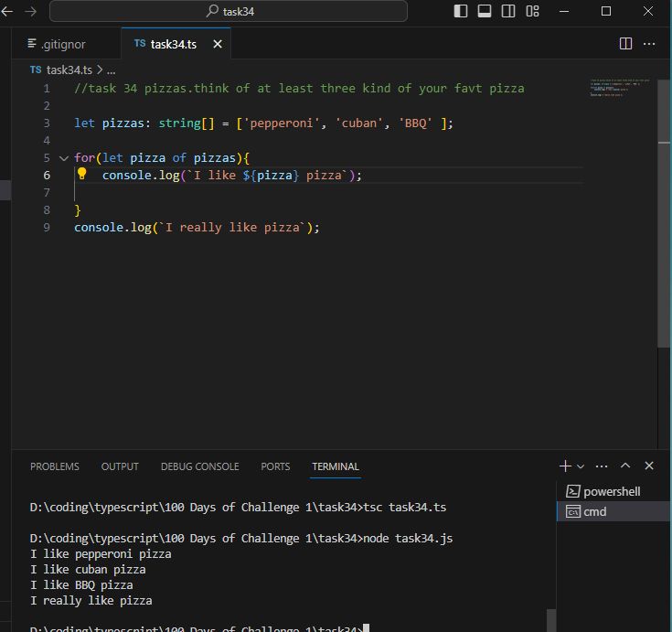Create a new terminal with plus icon
This screenshot has height=632, width=672.
pyautogui.click(x=565, y=466)
